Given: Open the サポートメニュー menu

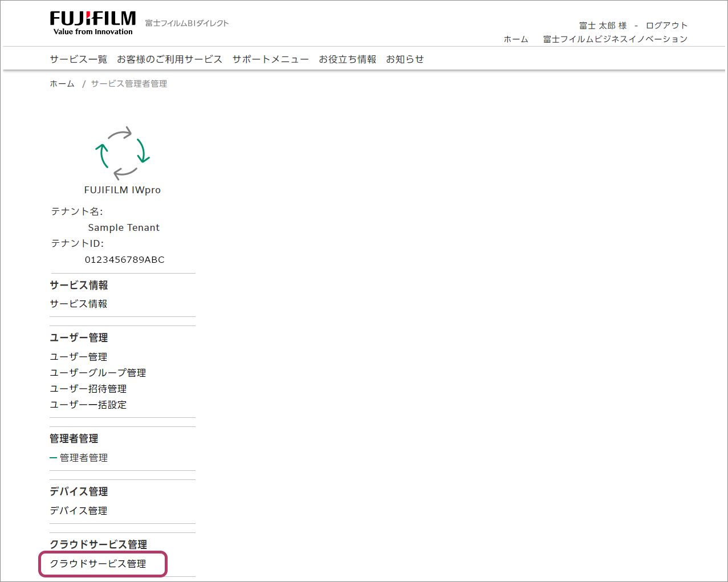Looking at the screenshot, I should (x=270, y=59).
